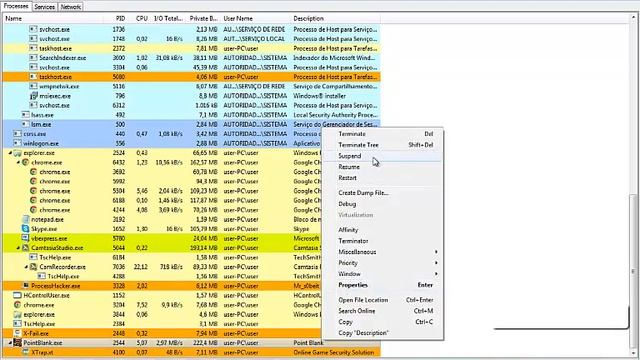
Task: Click explorer.exe icon with PID 3844
Action: (x=18, y=314)
